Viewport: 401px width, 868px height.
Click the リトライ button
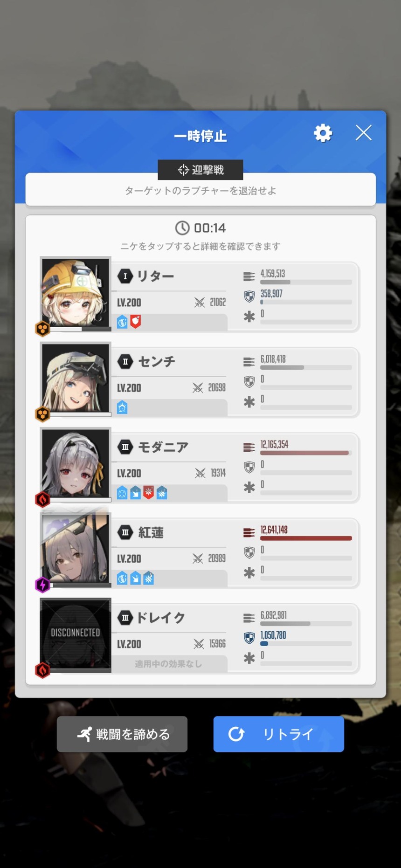pyautogui.click(x=279, y=734)
